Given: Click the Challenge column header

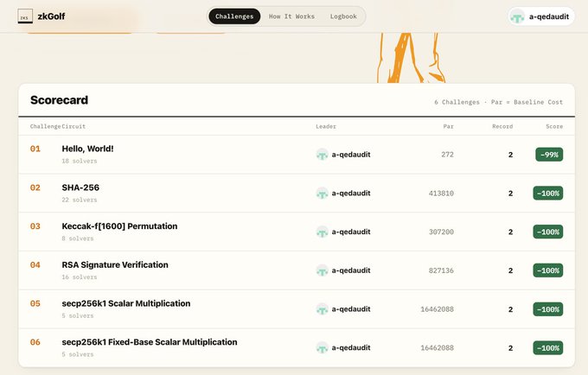Looking at the screenshot, I should click(x=45, y=127).
